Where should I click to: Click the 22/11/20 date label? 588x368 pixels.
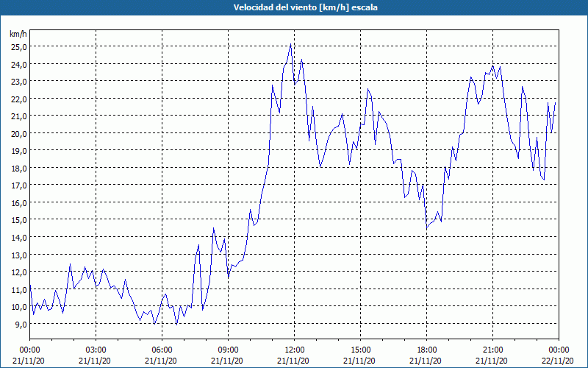(x=558, y=361)
